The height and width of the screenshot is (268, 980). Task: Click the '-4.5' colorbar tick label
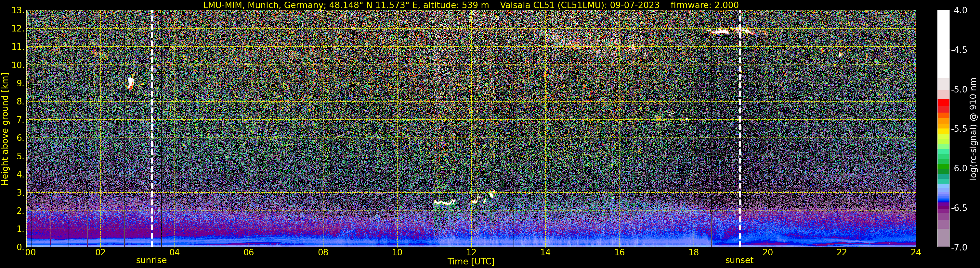[x=959, y=50]
